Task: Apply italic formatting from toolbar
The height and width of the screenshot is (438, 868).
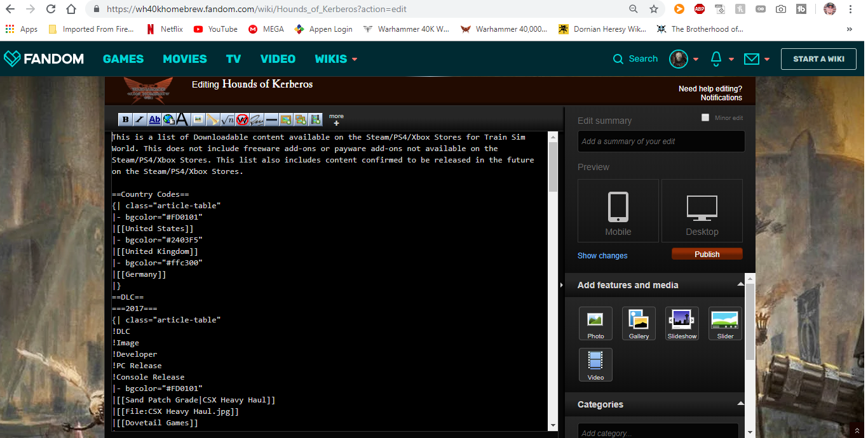Action: [x=139, y=119]
